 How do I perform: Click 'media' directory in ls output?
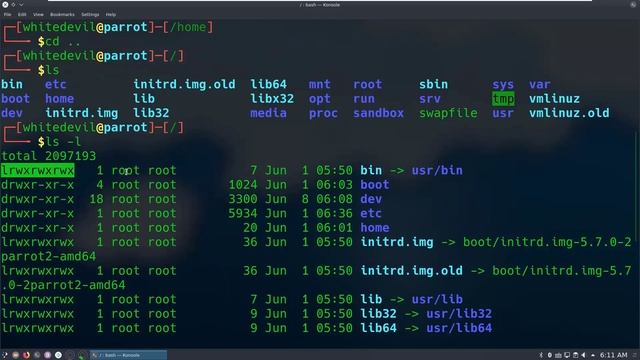click(x=268, y=113)
